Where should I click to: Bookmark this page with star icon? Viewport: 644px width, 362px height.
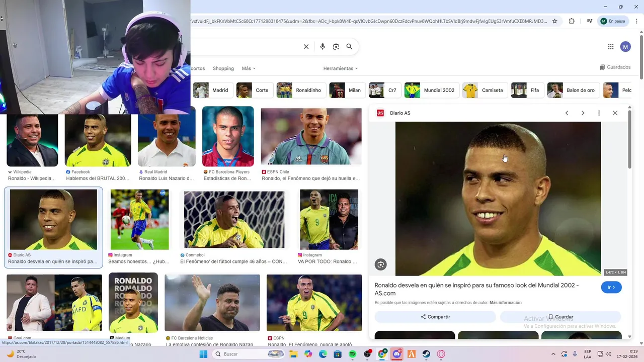(555, 21)
